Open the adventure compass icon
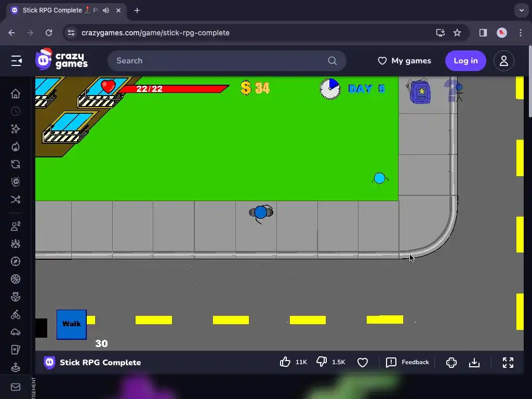 tap(16, 261)
